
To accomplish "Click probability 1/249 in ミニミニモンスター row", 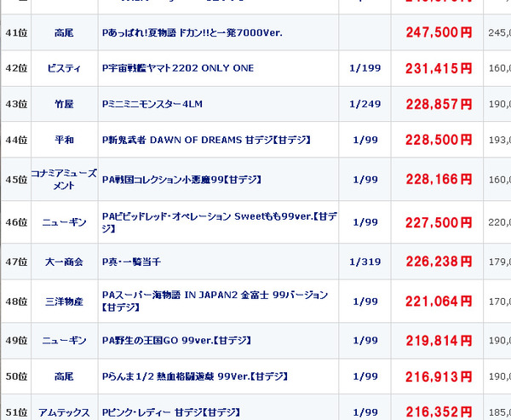I will tap(365, 104).
